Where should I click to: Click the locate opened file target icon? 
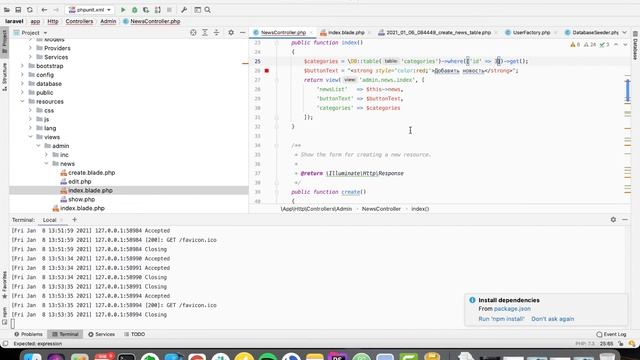coord(193,33)
